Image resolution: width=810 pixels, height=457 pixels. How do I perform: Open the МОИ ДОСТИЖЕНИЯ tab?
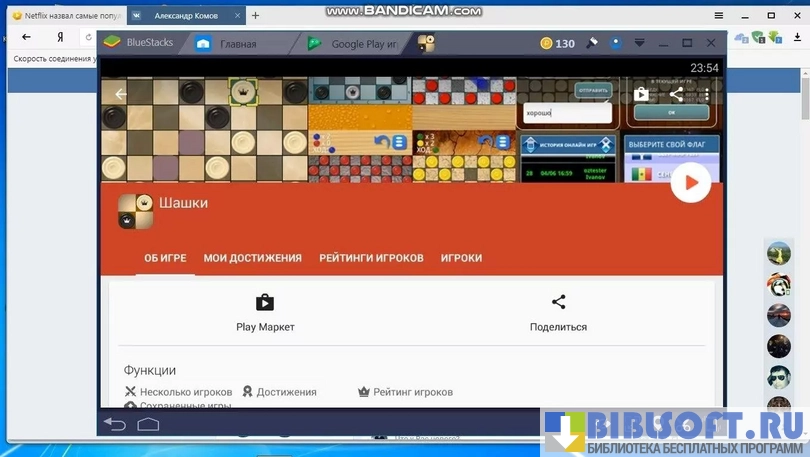[252, 258]
